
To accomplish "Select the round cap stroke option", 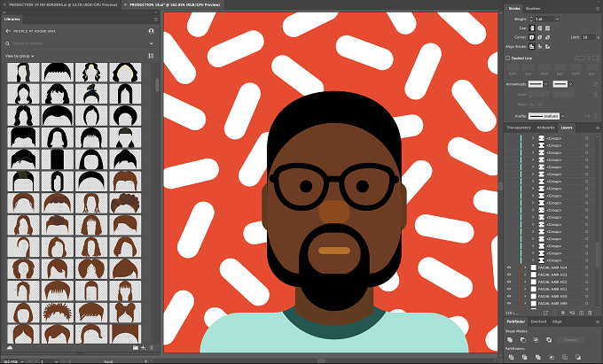I will [x=539, y=28].
